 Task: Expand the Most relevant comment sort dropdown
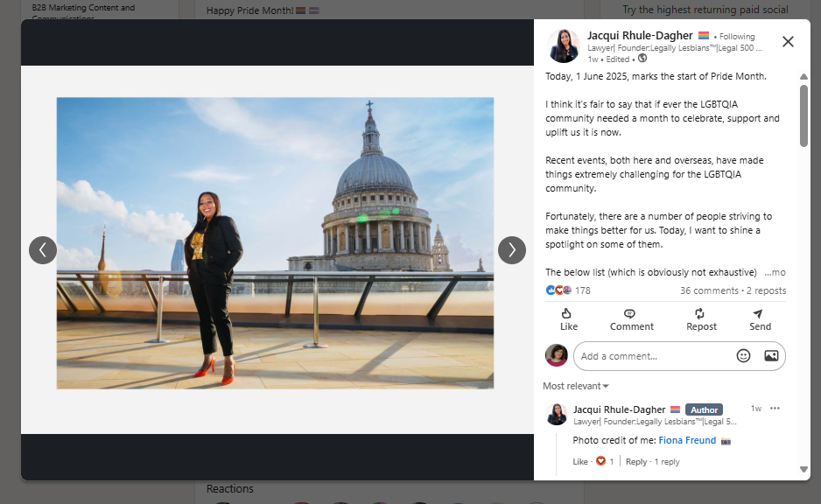pyautogui.click(x=576, y=386)
